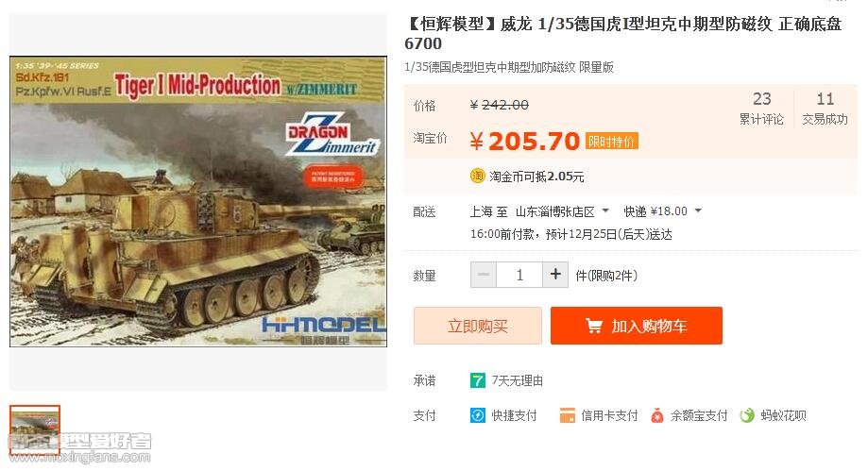The height and width of the screenshot is (471, 868).
Task: Click the main Tiger I product image
Action: point(198,201)
